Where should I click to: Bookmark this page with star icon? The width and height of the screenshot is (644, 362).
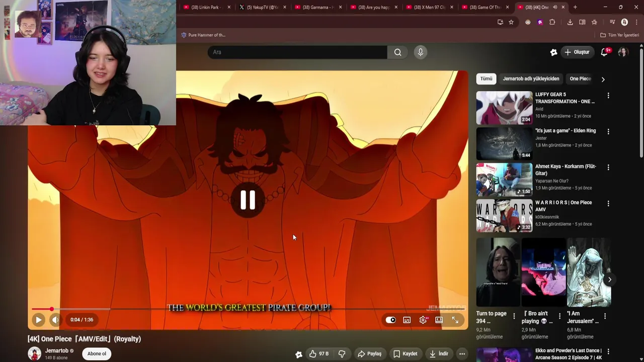[x=511, y=22]
